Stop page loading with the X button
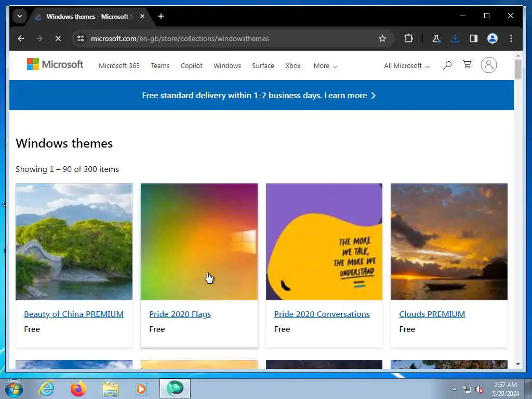The height and width of the screenshot is (399, 532). (58, 38)
